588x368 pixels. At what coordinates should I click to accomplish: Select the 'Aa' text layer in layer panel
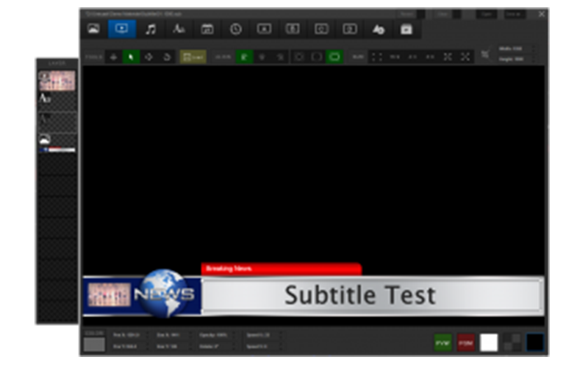(57, 99)
